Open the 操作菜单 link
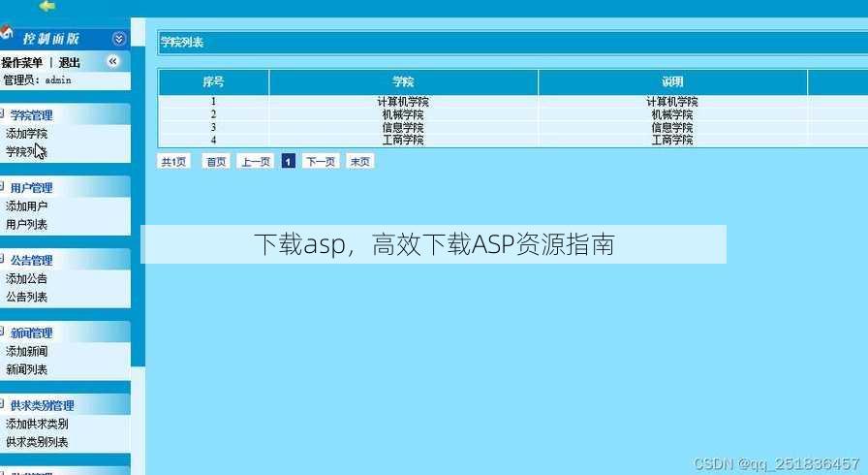Viewport: 868px width, 475px height. 21,63
